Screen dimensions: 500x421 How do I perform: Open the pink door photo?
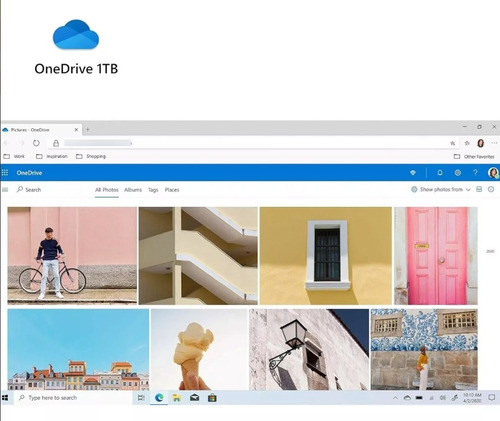click(436, 256)
